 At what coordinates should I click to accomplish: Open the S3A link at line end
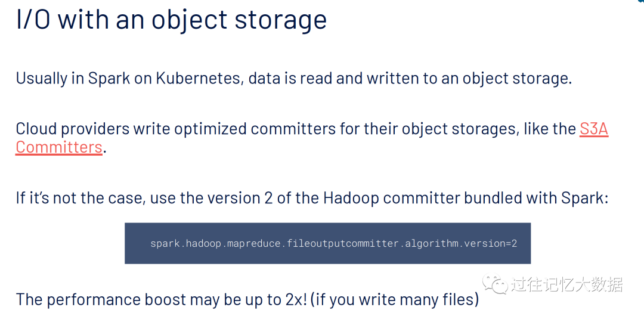(x=593, y=129)
